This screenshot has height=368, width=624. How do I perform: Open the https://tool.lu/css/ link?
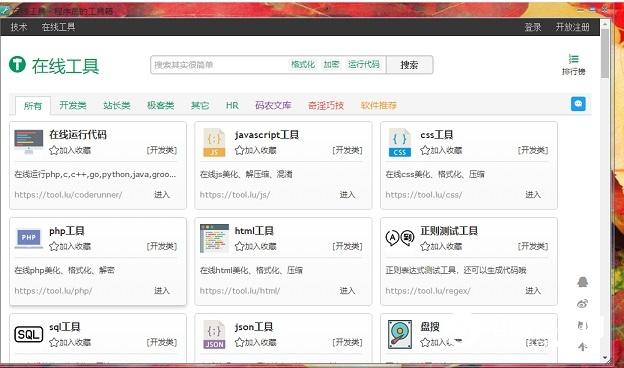[424, 195]
